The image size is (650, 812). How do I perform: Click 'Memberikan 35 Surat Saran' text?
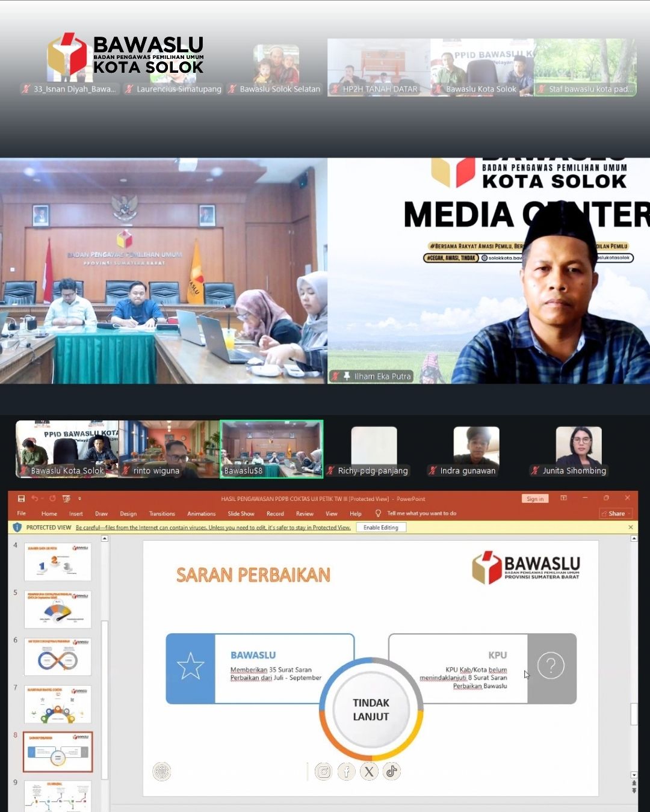pos(271,669)
